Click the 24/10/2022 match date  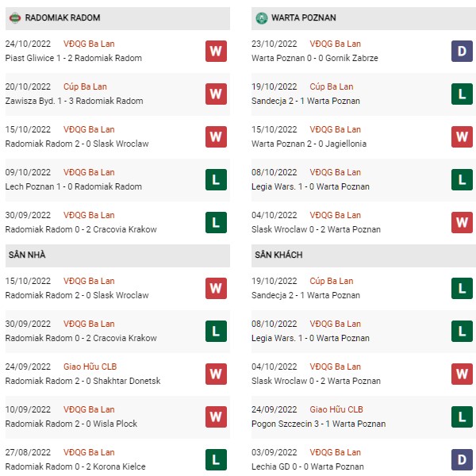point(29,44)
